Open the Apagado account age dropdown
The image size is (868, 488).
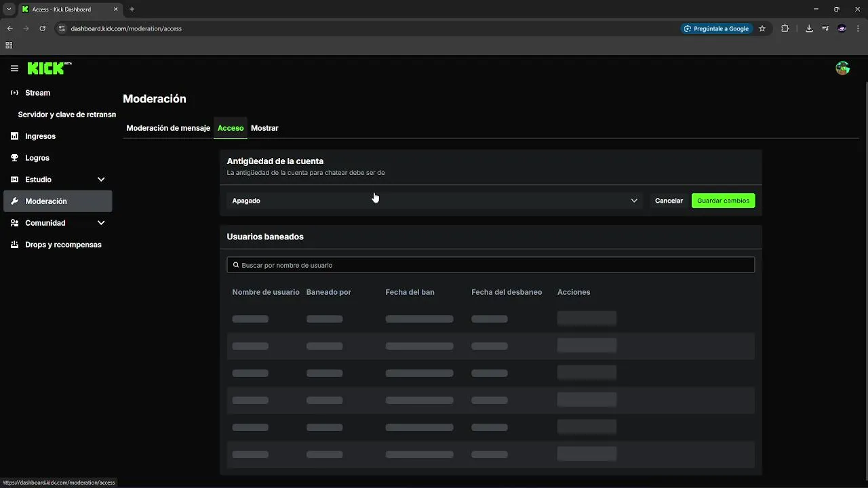click(434, 201)
